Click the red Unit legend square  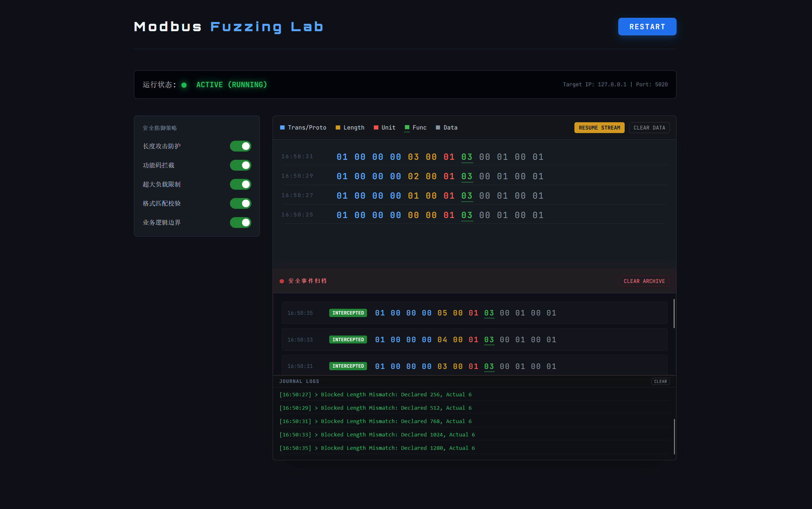[376, 128]
